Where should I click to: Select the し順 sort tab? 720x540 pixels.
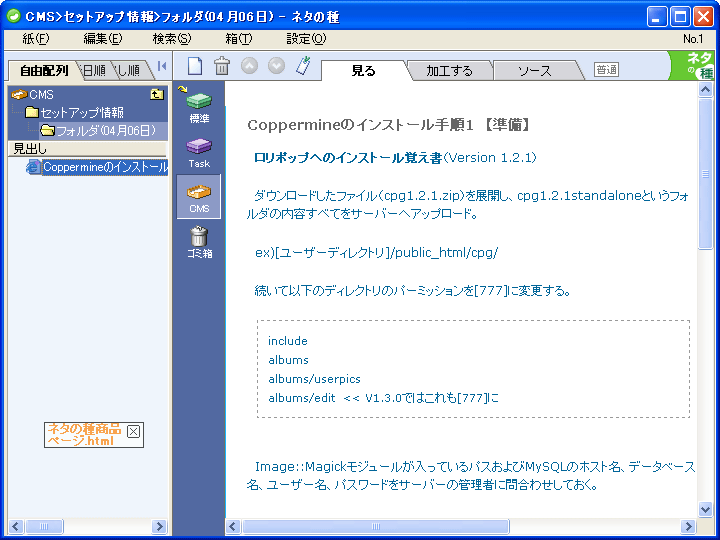pos(129,71)
